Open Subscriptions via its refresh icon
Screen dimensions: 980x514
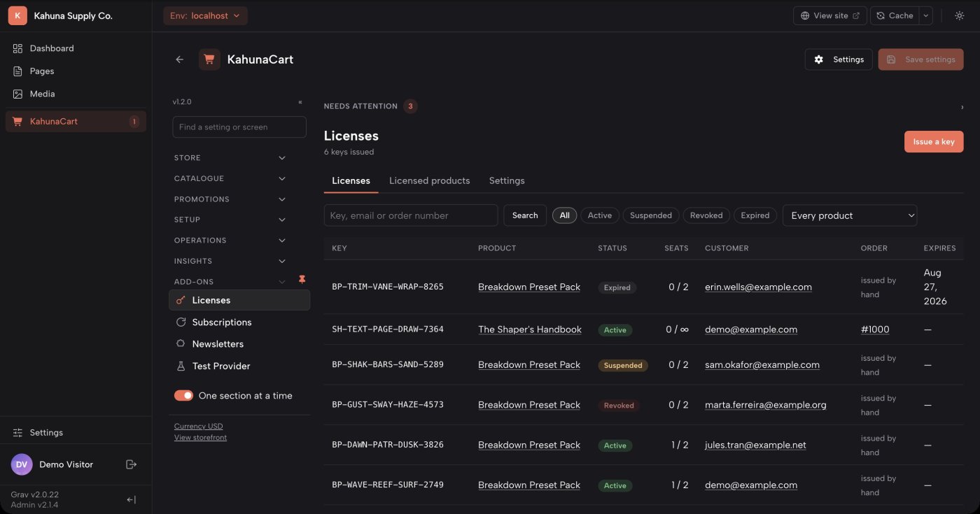(x=181, y=322)
